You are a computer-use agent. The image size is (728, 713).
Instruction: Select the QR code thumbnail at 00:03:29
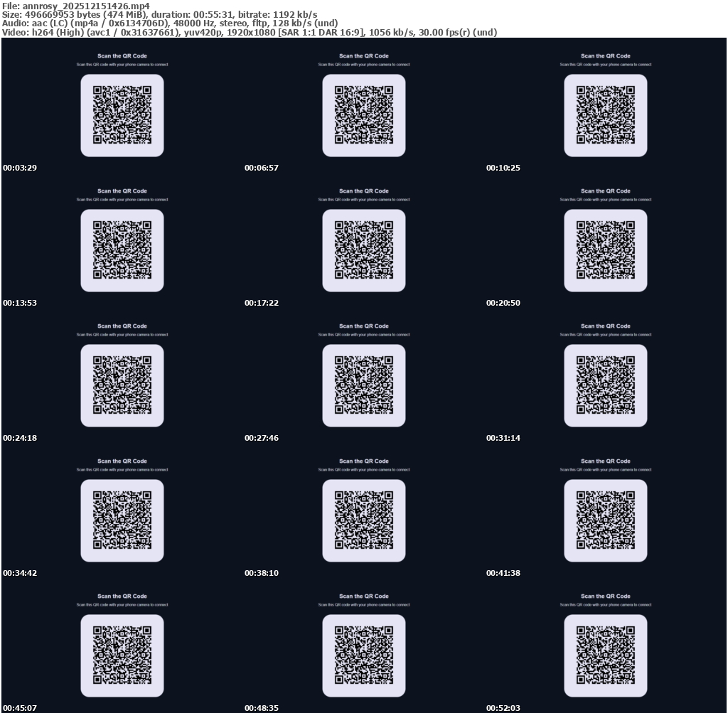[122, 115]
